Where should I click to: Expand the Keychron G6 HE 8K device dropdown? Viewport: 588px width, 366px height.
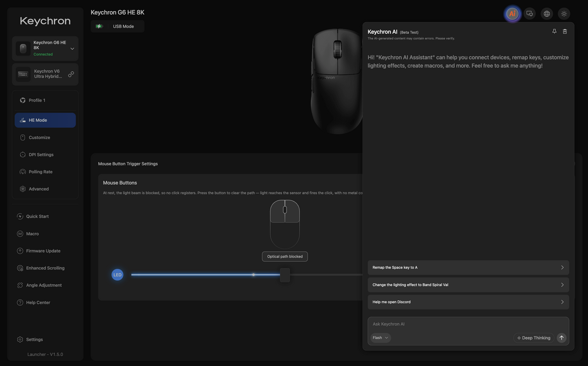pos(72,49)
